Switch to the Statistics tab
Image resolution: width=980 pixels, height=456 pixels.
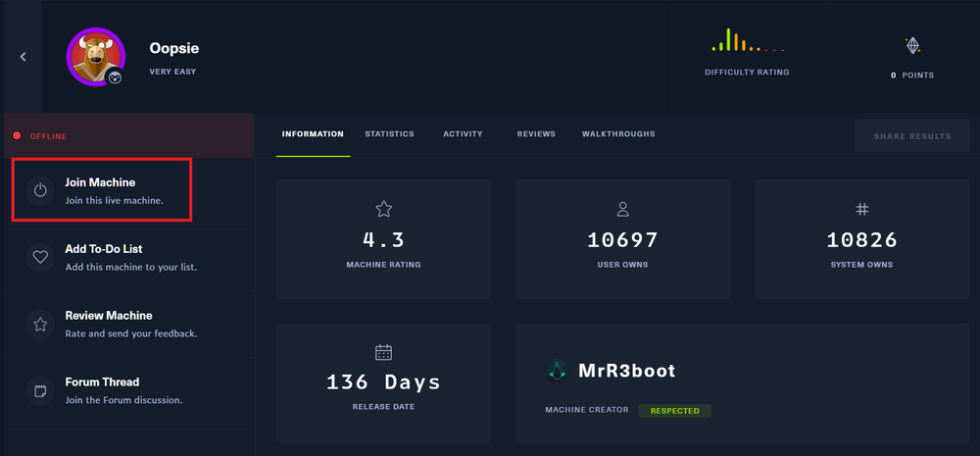389,134
